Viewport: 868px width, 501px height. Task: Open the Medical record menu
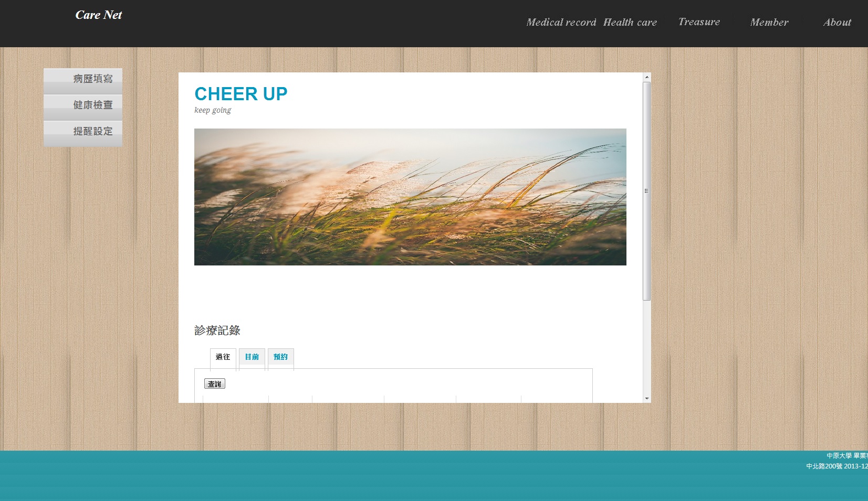561,23
